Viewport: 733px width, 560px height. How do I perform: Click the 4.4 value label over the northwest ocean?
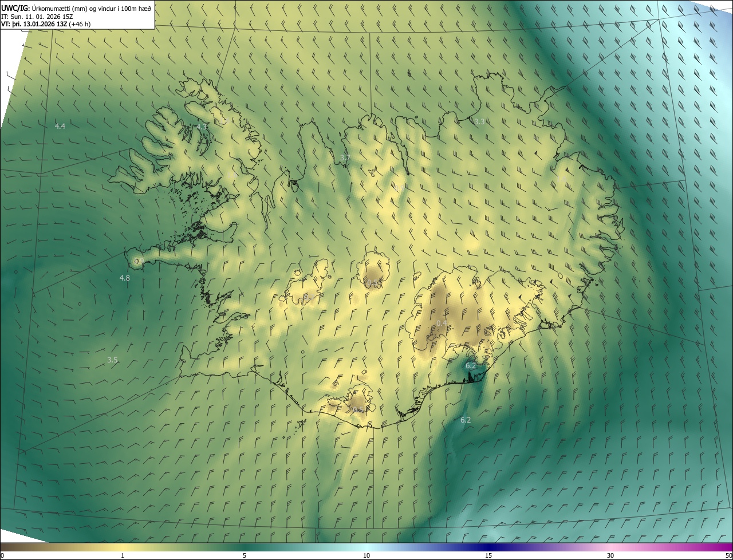pos(60,126)
